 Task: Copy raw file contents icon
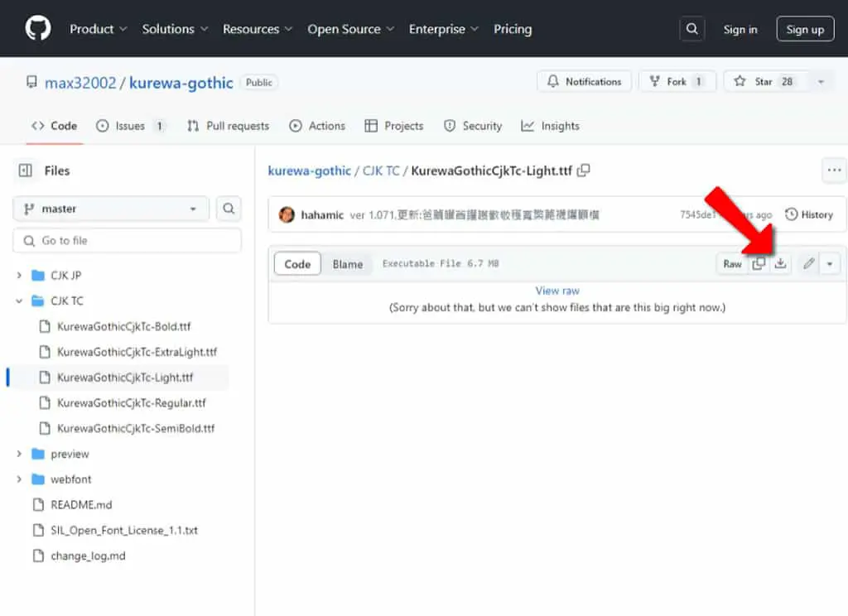(759, 264)
